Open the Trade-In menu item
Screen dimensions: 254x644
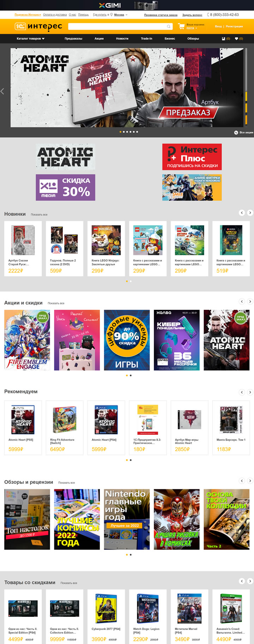pyautogui.click(x=146, y=39)
